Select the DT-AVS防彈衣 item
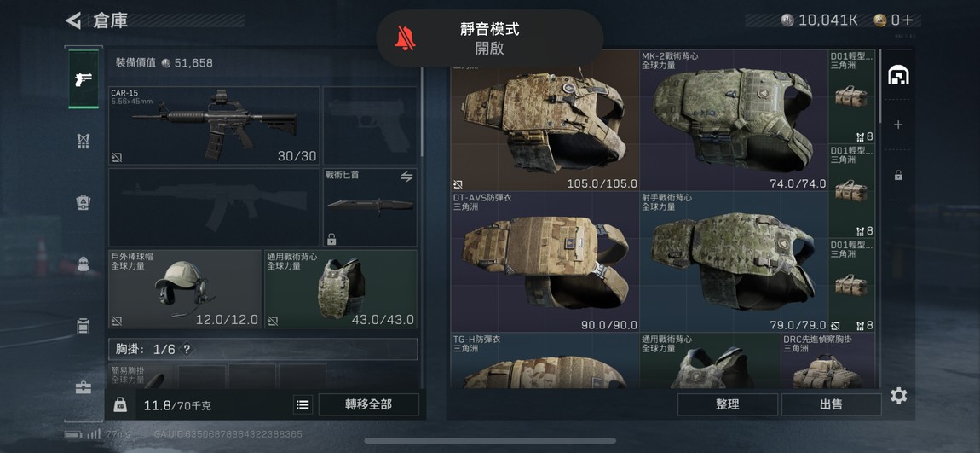 (545, 262)
